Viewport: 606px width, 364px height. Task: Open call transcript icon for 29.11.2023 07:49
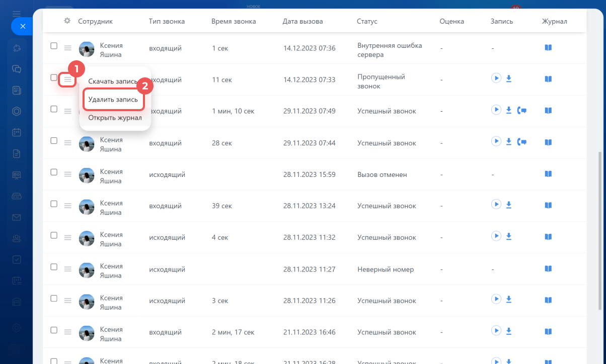point(522,111)
